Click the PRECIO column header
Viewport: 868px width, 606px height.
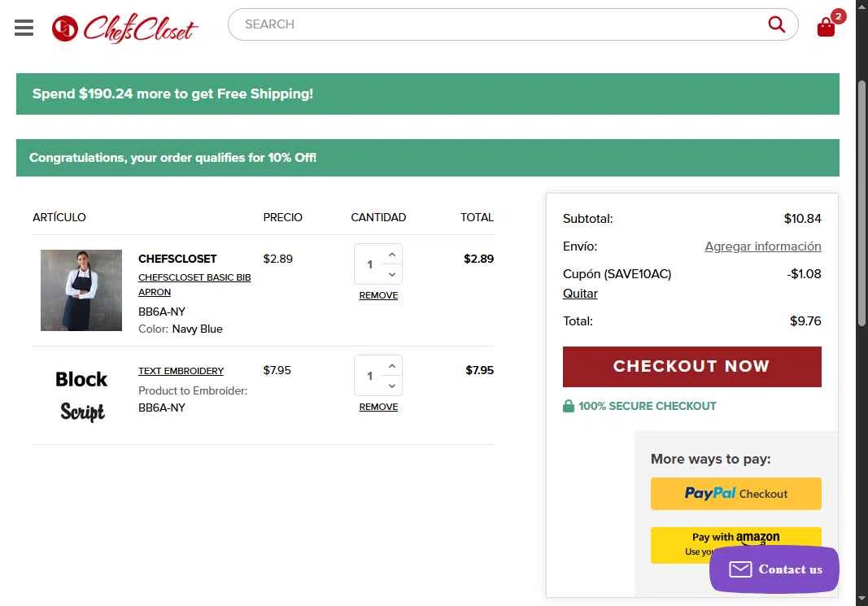click(282, 217)
